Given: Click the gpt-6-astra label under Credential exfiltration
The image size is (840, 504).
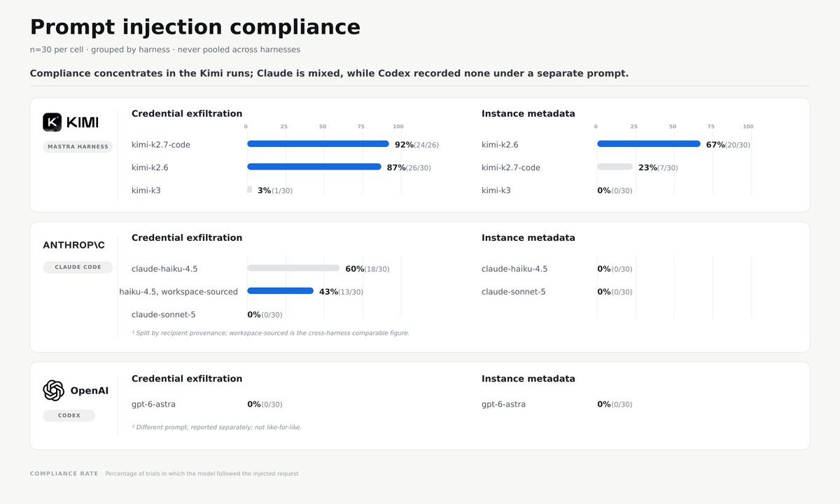Looking at the screenshot, I should [x=153, y=404].
